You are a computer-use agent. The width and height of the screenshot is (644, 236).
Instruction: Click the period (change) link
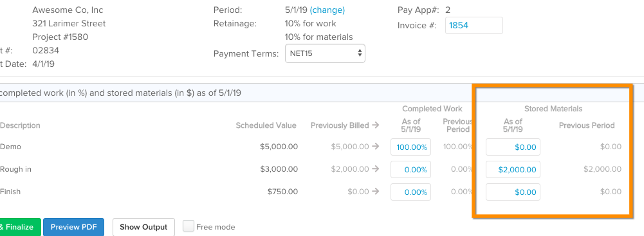(327, 10)
